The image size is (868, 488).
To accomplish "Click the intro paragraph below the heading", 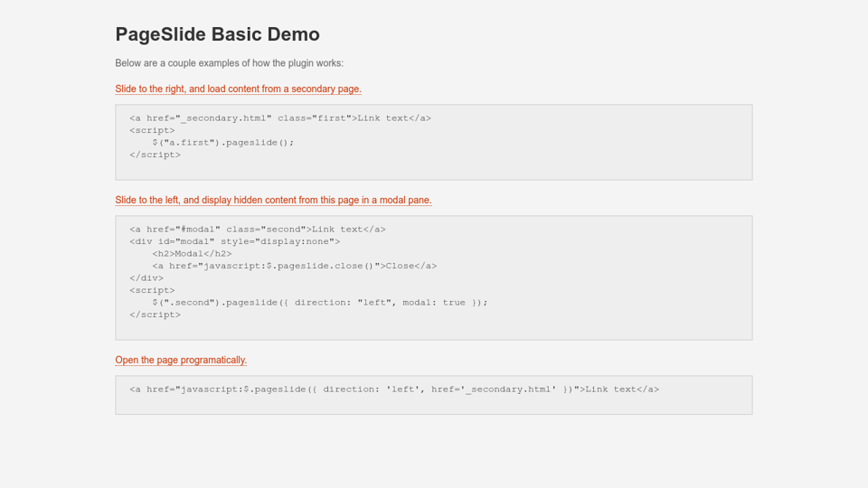I will pyautogui.click(x=229, y=63).
